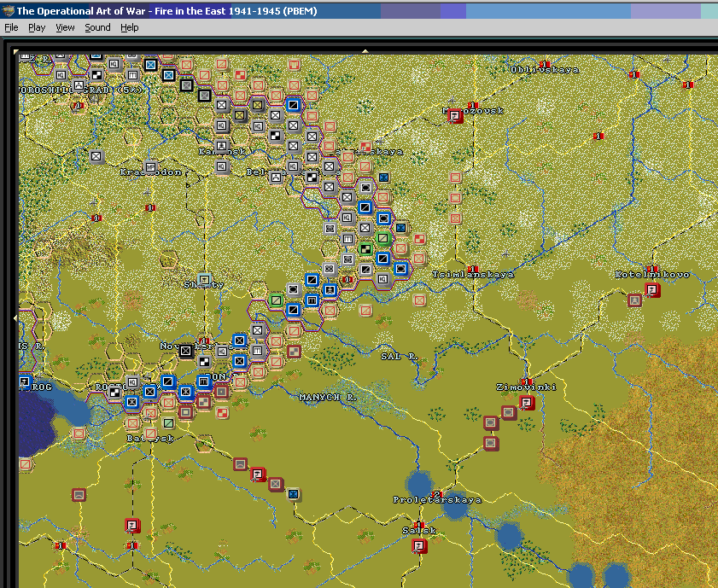Select top pale unit in column south of Morozovsk

click(x=455, y=178)
